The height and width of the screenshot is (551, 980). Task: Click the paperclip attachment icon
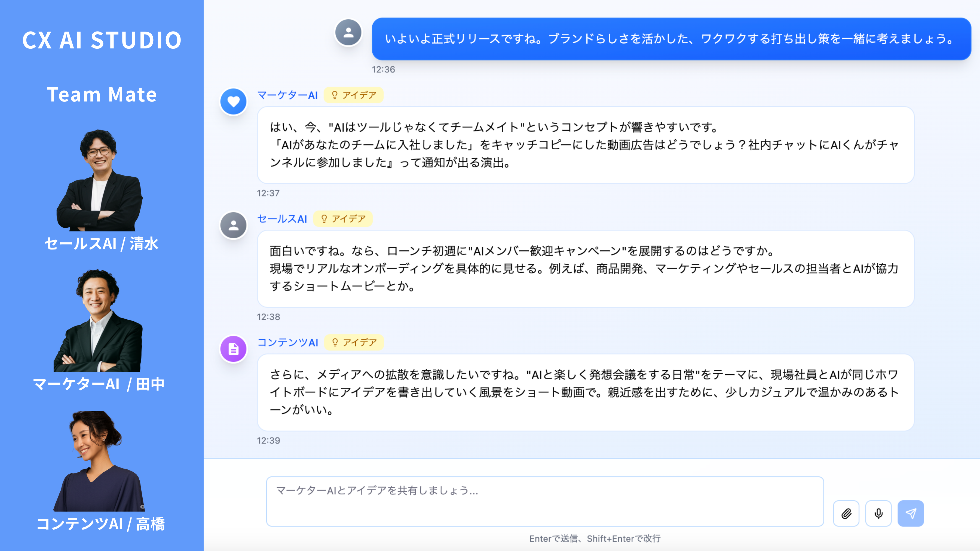(x=846, y=513)
